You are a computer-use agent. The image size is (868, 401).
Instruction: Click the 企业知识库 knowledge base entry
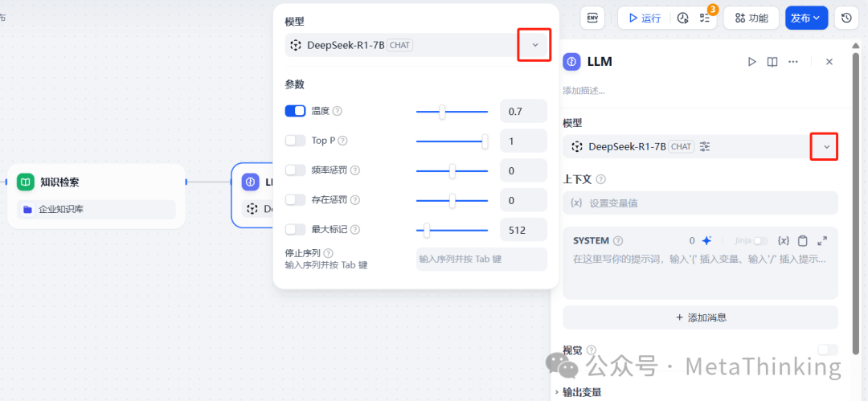(x=96, y=210)
